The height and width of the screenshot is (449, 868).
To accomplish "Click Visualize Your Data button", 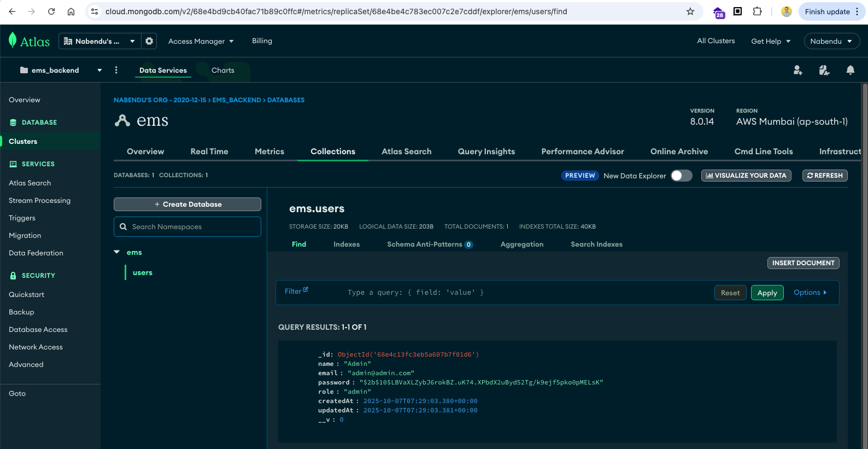I will pyautogui.click(x=746, y=176).
